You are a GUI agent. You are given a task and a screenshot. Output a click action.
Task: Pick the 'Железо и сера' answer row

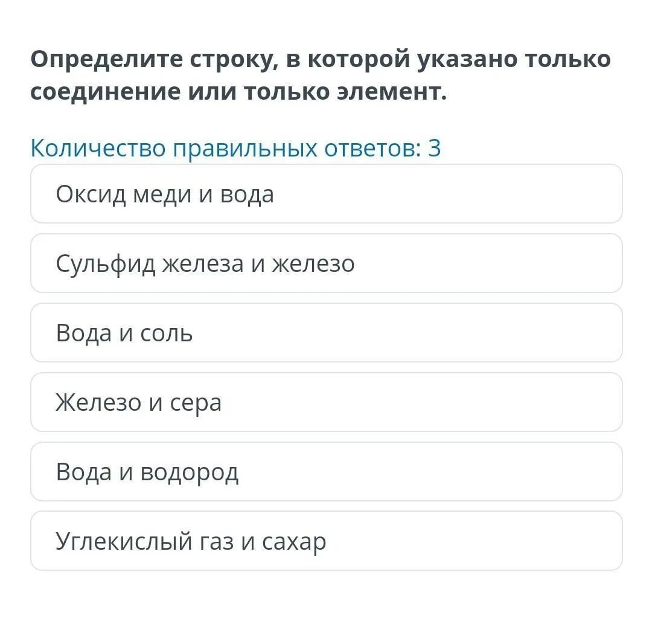327,402
